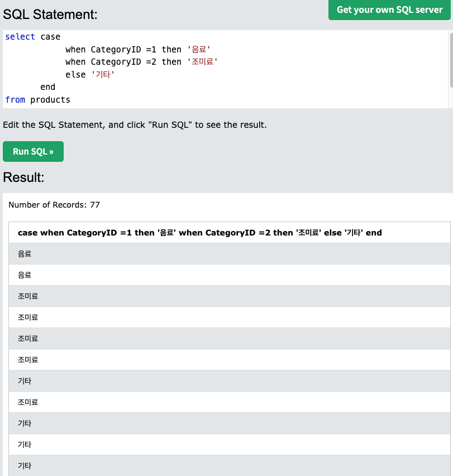453x476 pixels.
Task: Click the end keyword in the SQL statement
Action: click(x=47, y=86)
